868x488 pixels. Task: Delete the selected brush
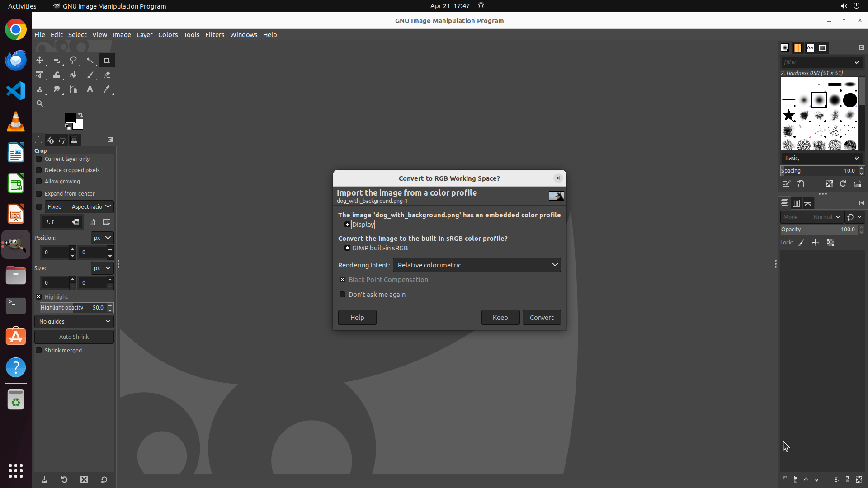coord(829,183)
